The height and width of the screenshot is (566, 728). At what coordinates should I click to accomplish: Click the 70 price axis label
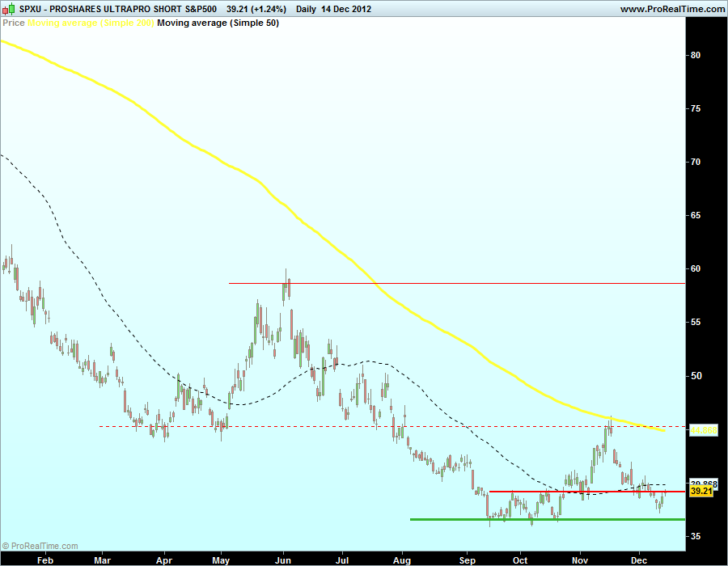tap(696, 162)
